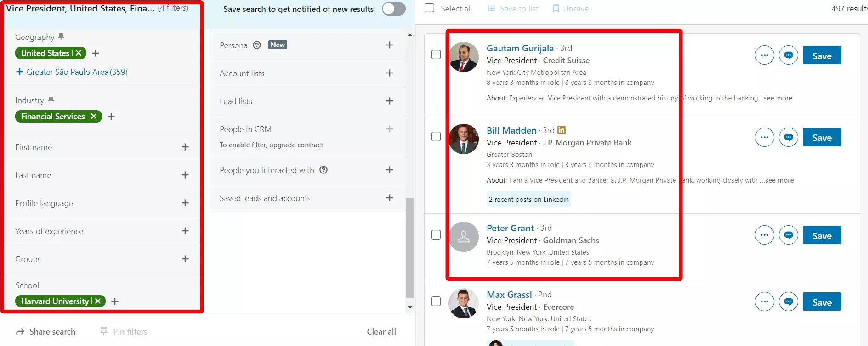This screenshot has height=346, width=868.
Task: Open Max Grassl's profile name link
Action: click(509, 295)
